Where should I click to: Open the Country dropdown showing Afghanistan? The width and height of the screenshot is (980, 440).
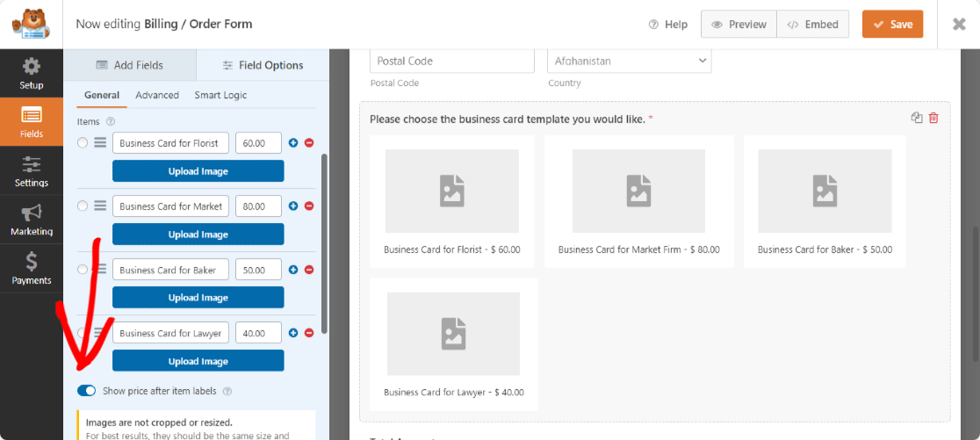coord(630,61)
